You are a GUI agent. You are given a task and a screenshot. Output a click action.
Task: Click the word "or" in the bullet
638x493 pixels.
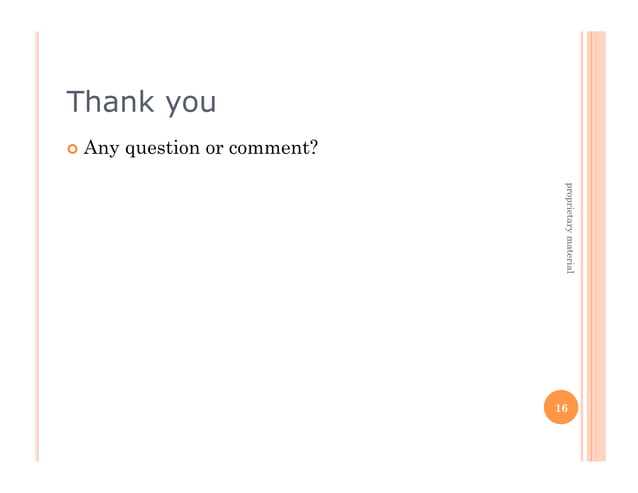click(214, 150)
